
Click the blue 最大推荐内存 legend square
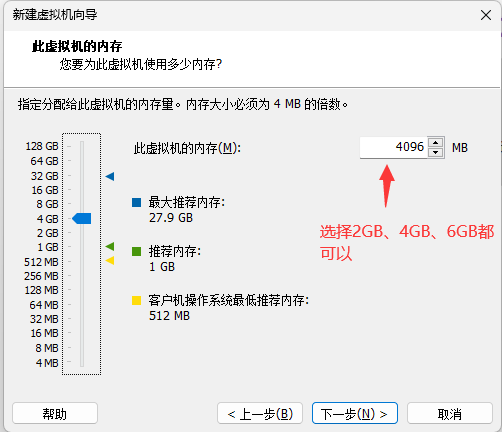pos(136,202)
